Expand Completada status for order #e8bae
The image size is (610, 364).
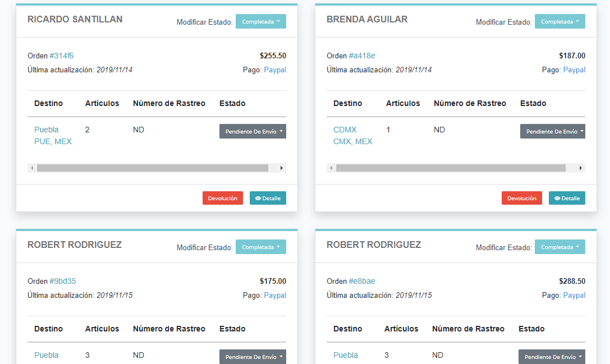point(560,247)
